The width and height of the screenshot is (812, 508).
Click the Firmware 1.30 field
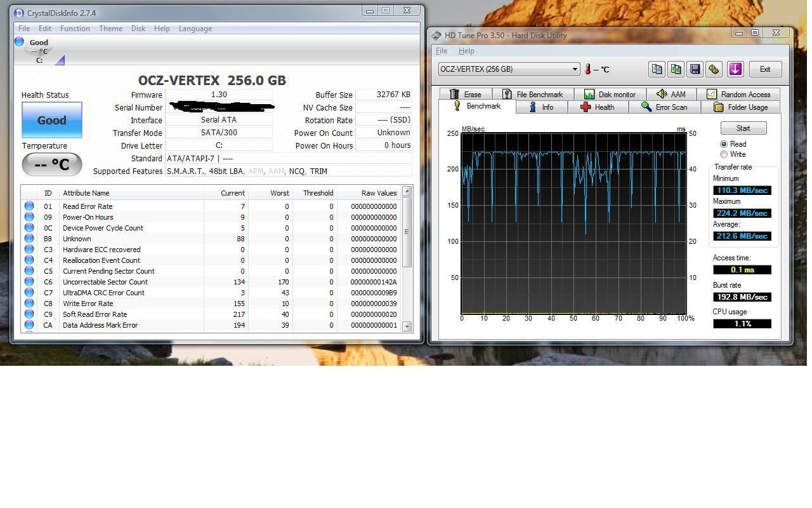click(219, 95)
